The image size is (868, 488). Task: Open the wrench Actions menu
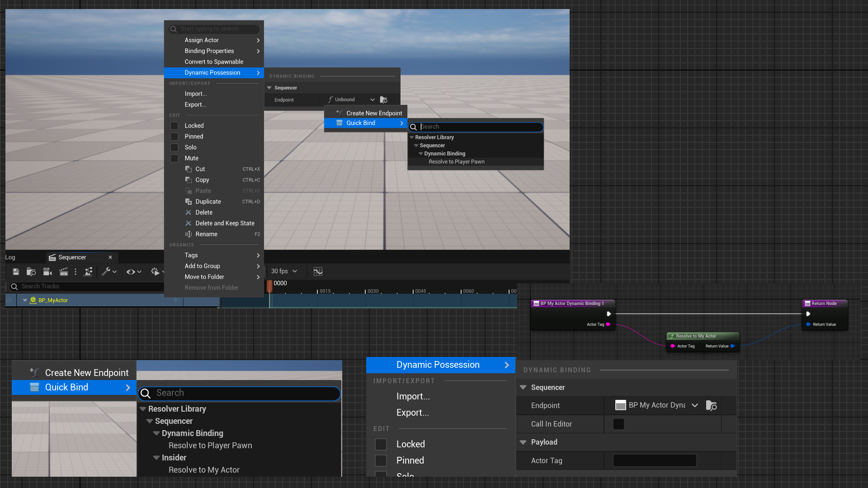tap(108, 272)
